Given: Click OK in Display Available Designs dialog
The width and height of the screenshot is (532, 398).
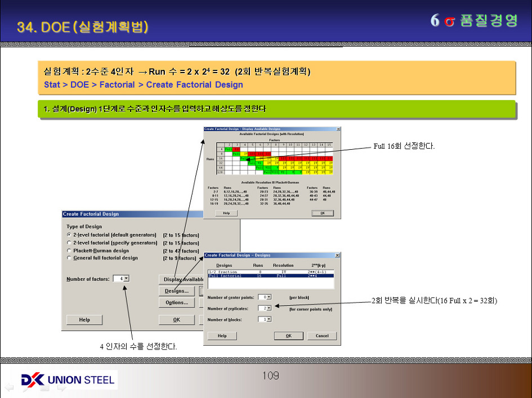Looking at the screenshot, I should pos(323,213).
